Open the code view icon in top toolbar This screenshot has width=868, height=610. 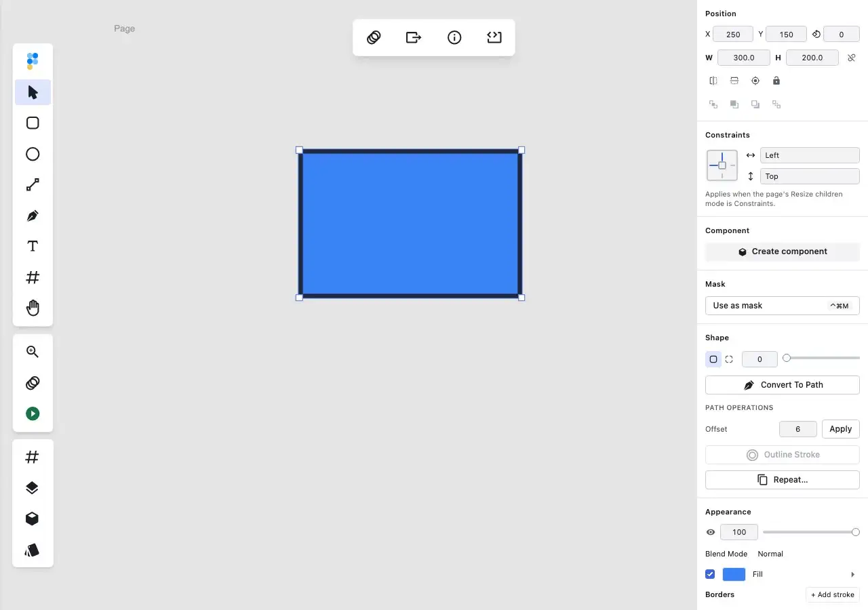(494, 37)
